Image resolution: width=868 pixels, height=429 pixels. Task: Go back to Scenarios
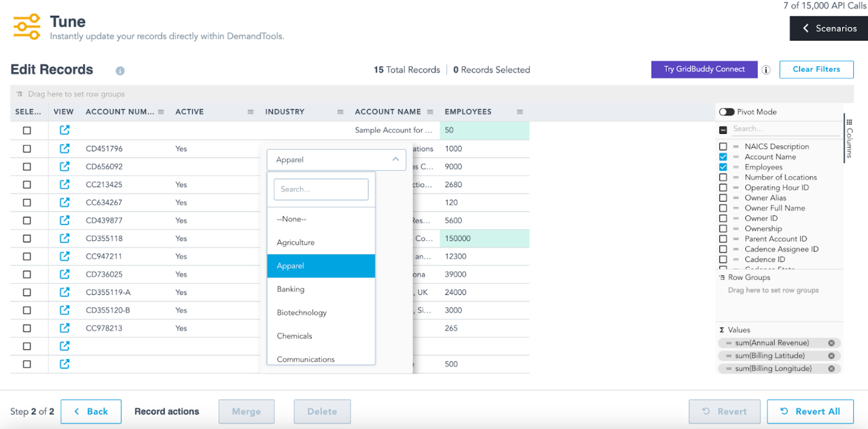click(x=828, y=28)
